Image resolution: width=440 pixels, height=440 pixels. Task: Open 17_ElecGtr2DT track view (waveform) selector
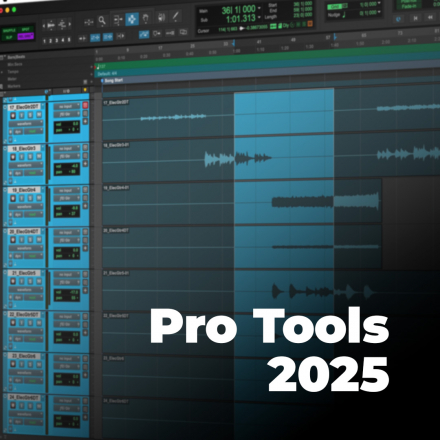[26, 124]
